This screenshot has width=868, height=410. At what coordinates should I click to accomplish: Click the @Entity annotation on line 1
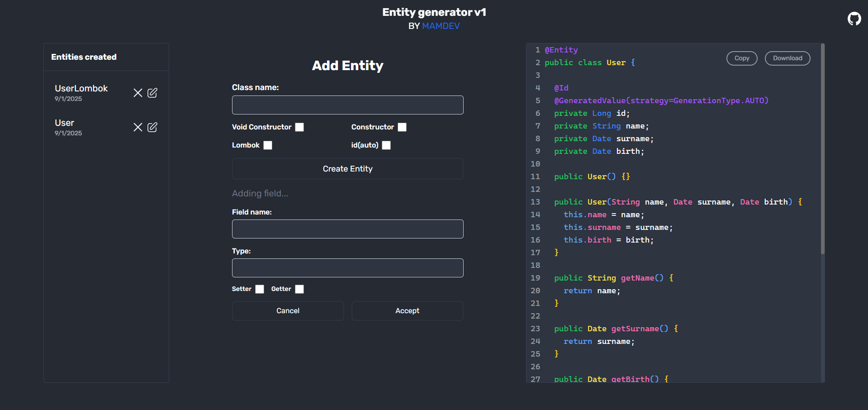[x=561, y=50]
